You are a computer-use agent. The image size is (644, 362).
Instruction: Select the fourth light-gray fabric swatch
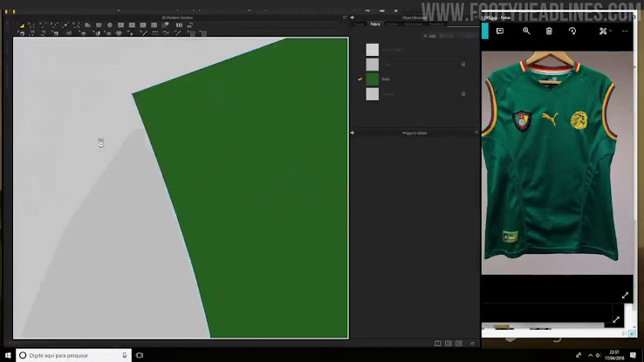[372, 94]
